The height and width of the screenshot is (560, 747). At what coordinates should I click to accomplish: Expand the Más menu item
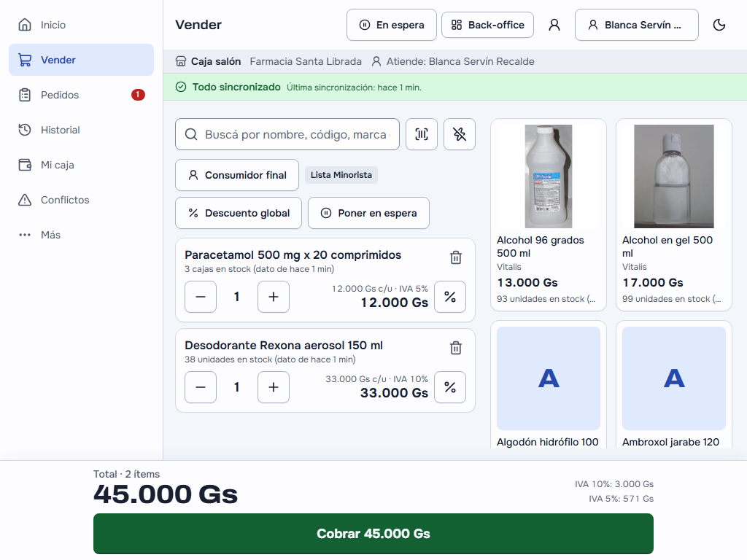[81, 235]
